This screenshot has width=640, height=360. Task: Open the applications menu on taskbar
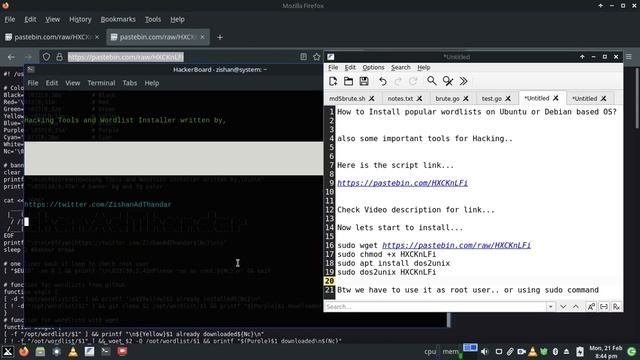tap(7, 351)
